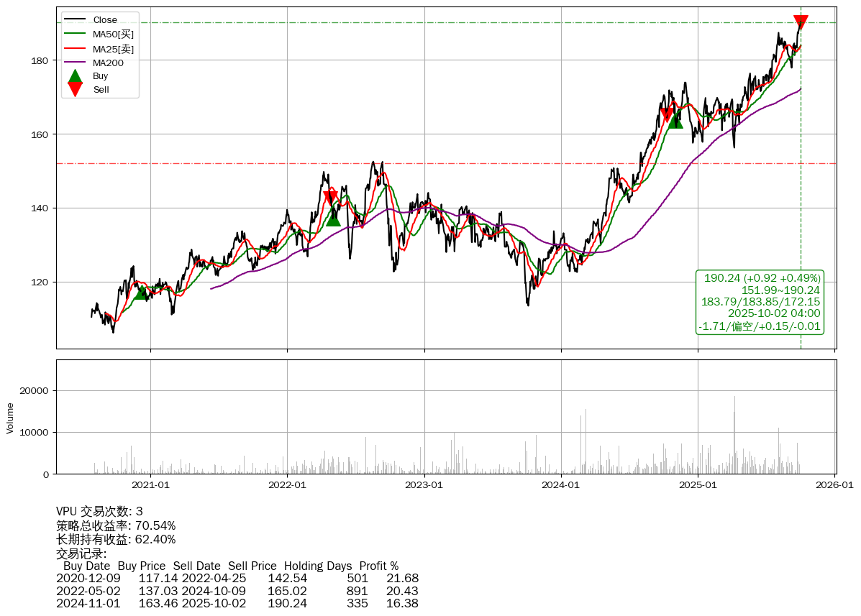Click the Volume axis label

click(10, 418)
